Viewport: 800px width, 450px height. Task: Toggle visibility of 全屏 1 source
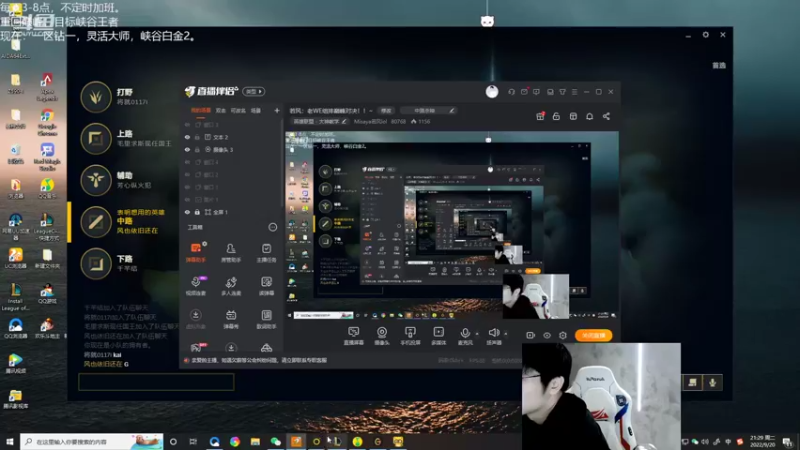(187, 212)
